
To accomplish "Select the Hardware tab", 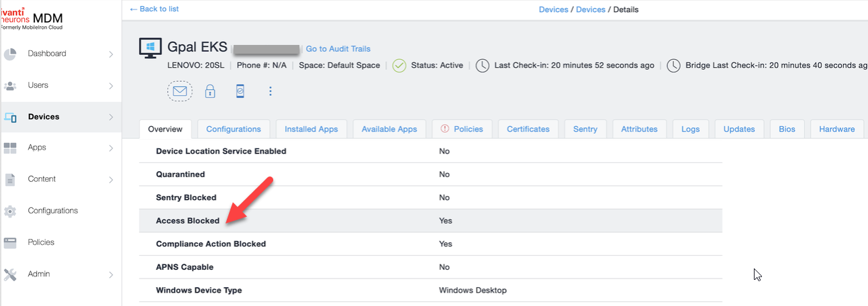I will coord(836,129).
